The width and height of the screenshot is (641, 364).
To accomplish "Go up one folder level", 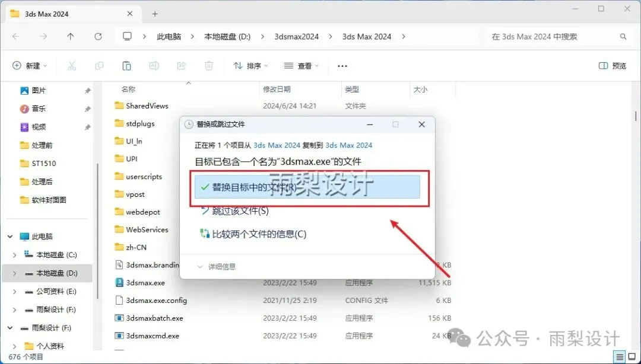I will [70, 36].
